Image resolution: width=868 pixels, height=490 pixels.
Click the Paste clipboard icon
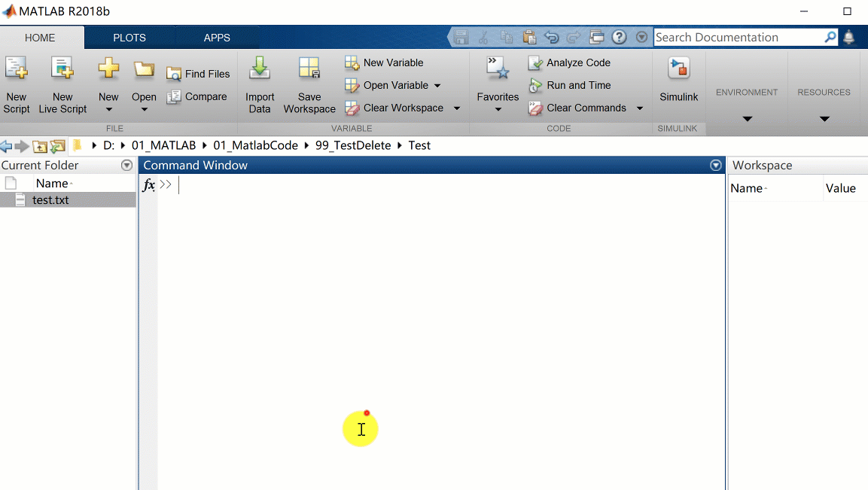click(529, 37)
